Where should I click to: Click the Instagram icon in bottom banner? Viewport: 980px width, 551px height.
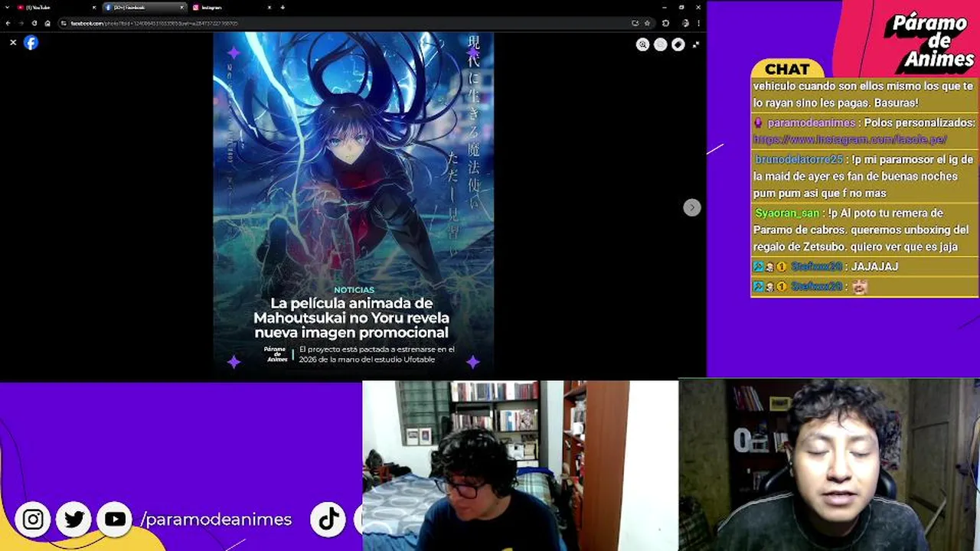[x=33, y=520]
